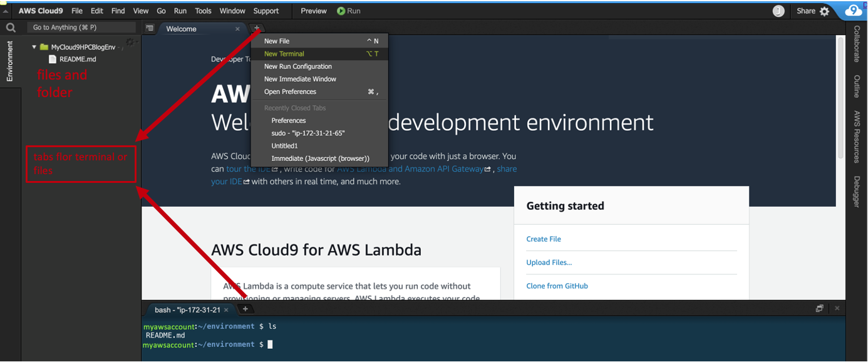Viewport: 868px width, 362px height.
Task: Click the pane tab list icon
Action: point(150,28)
